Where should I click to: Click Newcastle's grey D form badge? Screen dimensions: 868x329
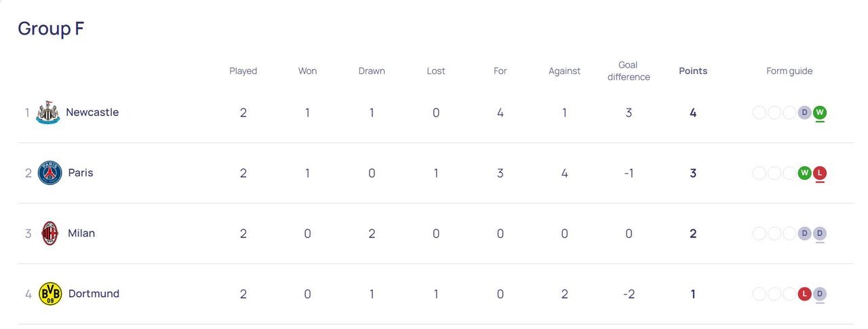tap(805, 113)
